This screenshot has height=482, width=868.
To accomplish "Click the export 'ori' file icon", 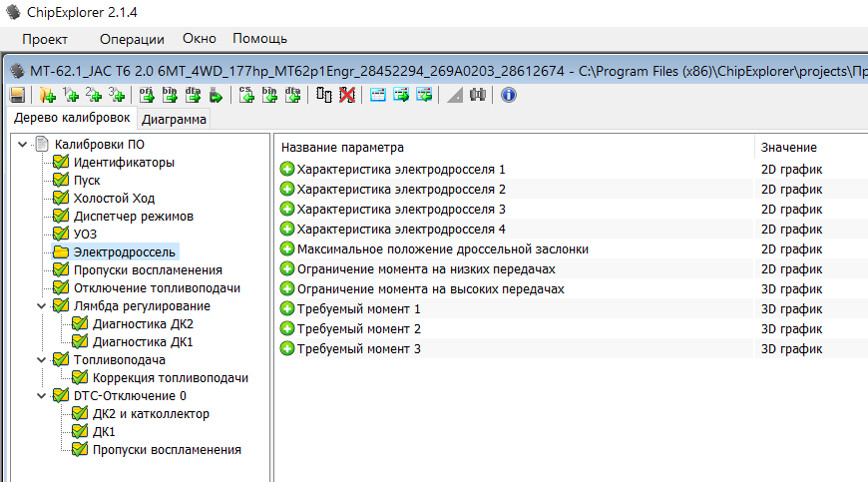I will point(146,95).
